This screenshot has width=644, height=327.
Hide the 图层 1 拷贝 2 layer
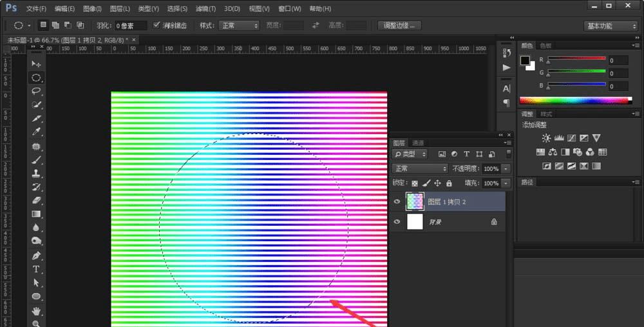click(397, 201)
